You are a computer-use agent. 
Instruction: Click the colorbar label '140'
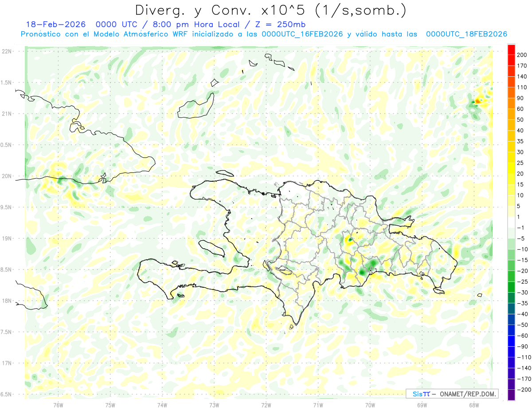tap(522, 76)
